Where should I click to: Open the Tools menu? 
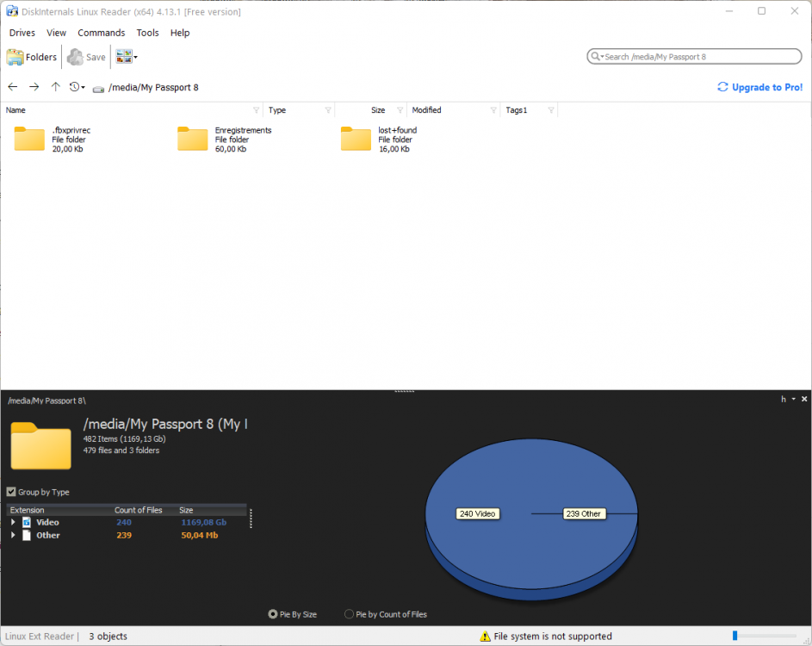coord(147,33)
